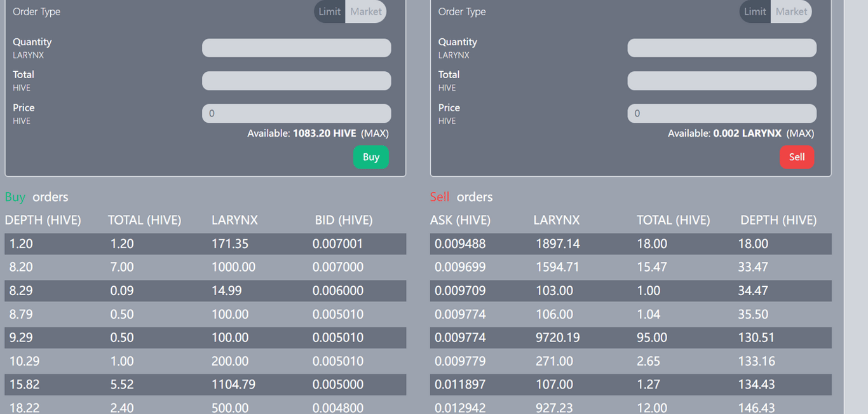
Task: Focus the Price HIVE field in Sell panel
Action: pos(722,113)
